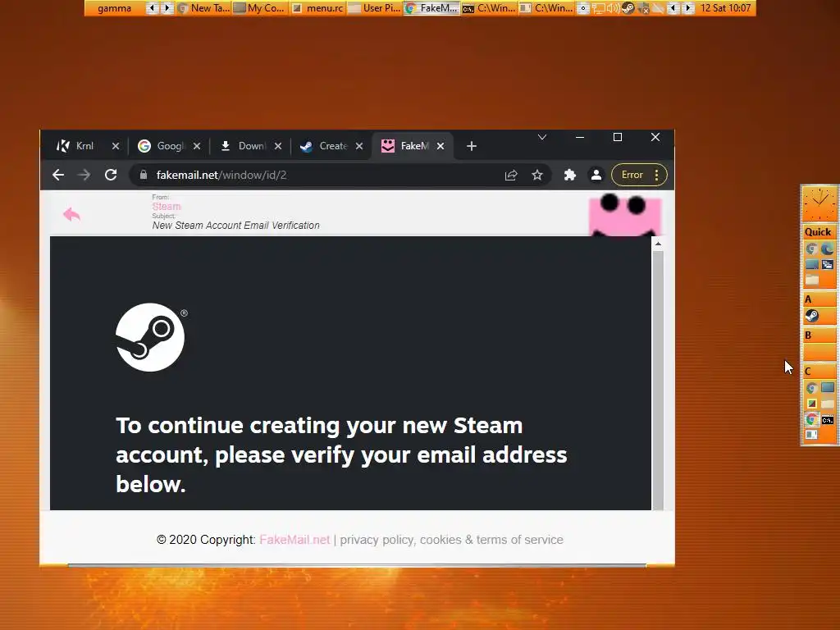Click the colored Chrome icon in section C
Image resolution: width=840 pixels, height=630 pixels.
pos(811,419)
